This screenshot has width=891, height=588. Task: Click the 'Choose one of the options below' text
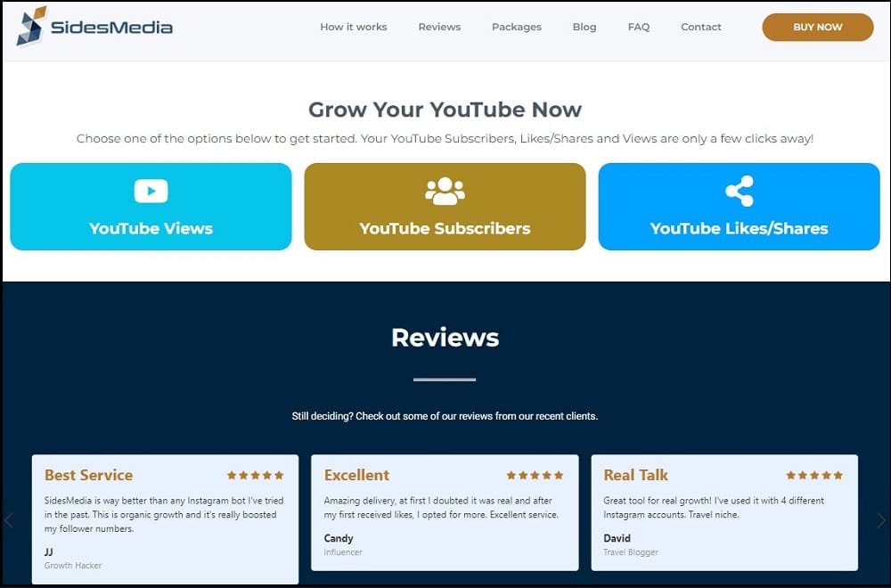pos(445,139)
